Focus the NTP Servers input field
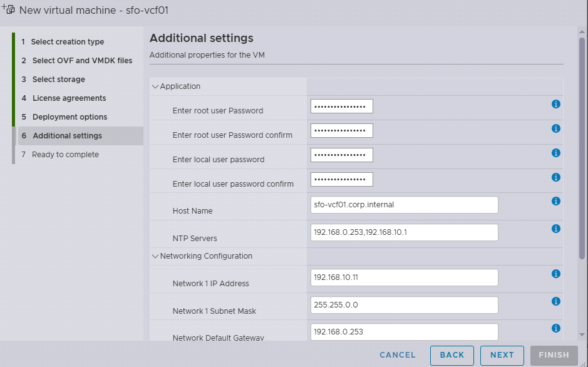Screen dimensions: 588x367 pyautogui.click(x=404, y=232)
